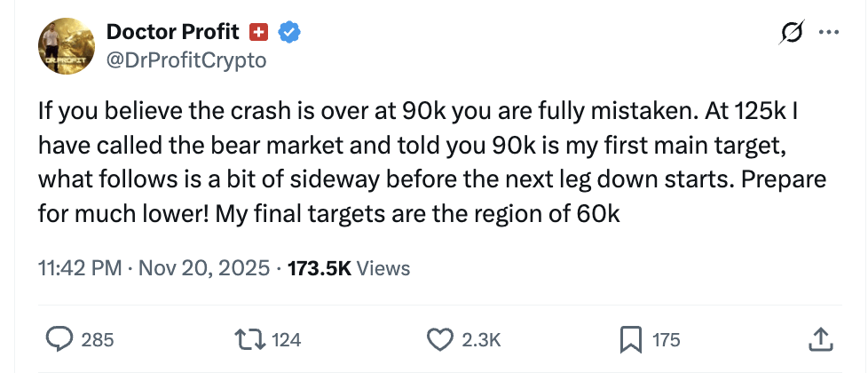This screenshot has width=868, height=373.
Task: Click the share upload arrow icon
Action: point(821,337)
